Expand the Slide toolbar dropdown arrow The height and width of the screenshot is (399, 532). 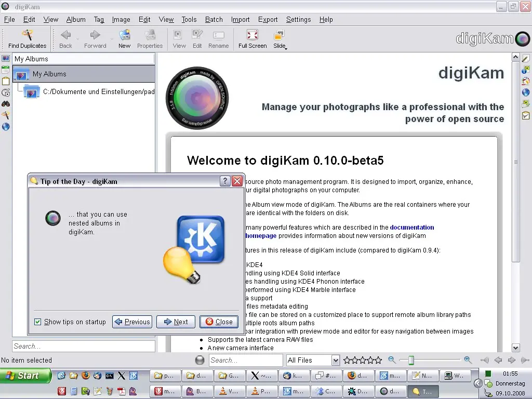[286, 47]
